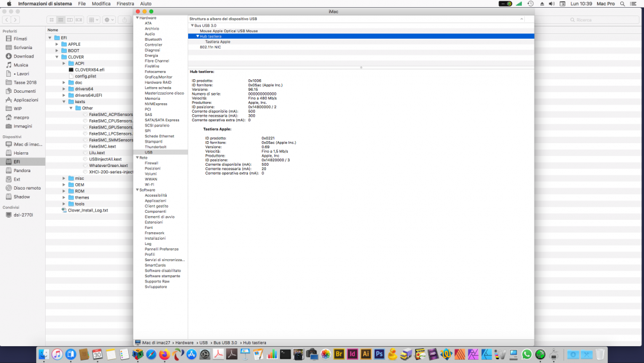Open the Trash in the dock

[x=600, y=355]
